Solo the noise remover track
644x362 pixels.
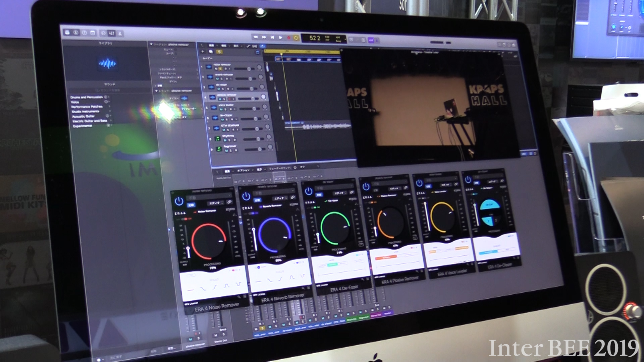click(x=221, y=68)
